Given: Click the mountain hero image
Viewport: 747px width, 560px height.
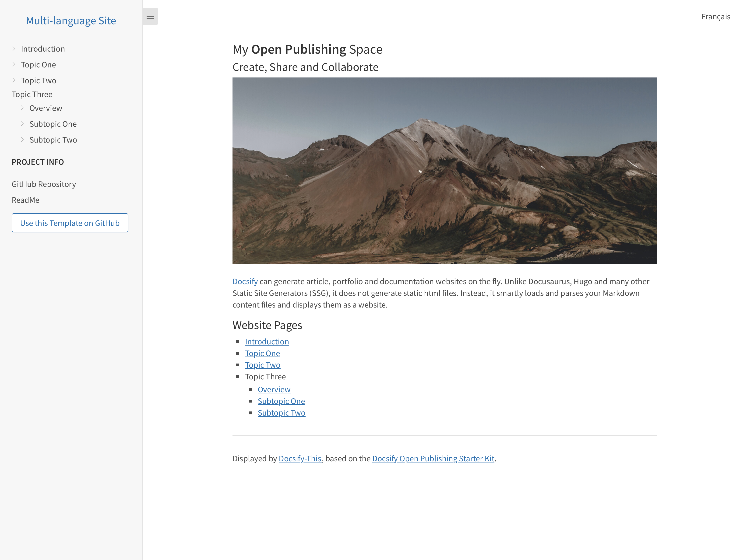Looking at the screenshot, I should point(444,171).
